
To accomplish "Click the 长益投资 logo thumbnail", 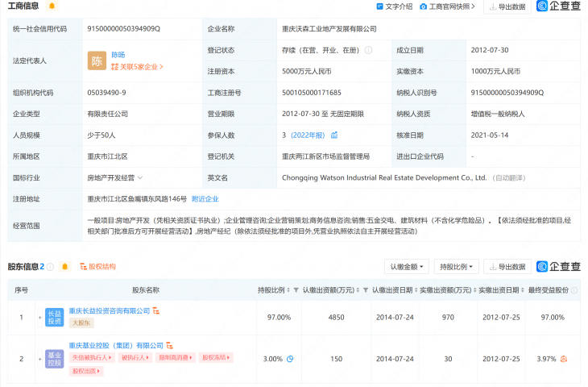I will point(55,317).
